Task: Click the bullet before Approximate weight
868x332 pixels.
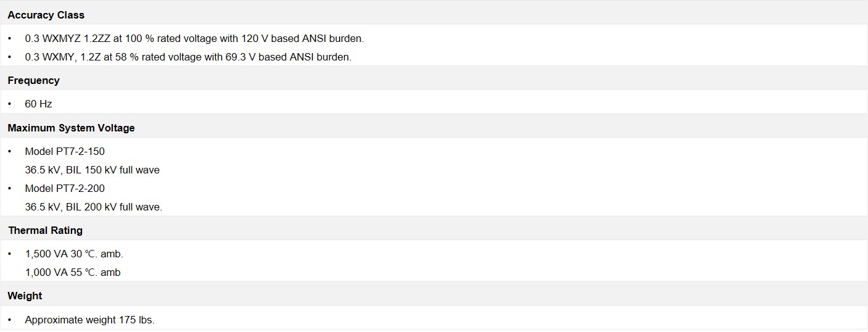Action: (10, 320)
